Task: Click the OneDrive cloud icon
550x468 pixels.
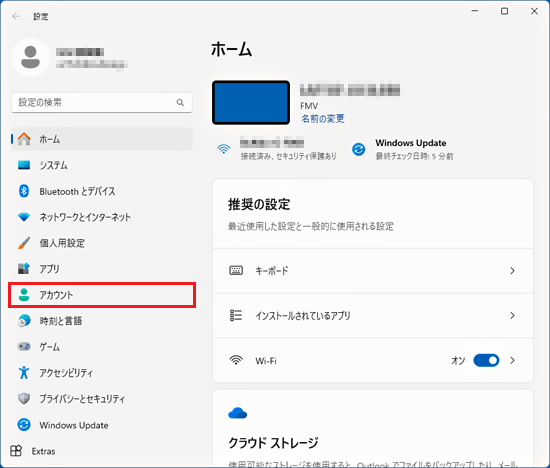Action: [237, 413]
